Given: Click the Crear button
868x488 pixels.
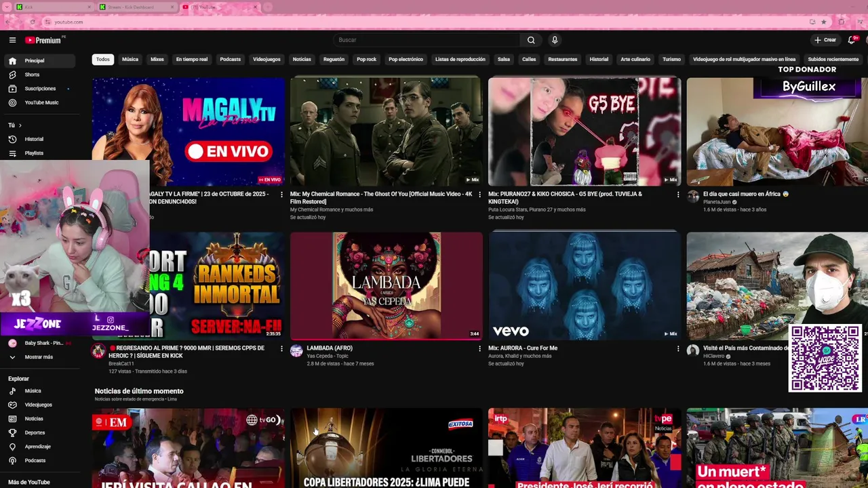Looking at the screenshot, I should point(825,40).
